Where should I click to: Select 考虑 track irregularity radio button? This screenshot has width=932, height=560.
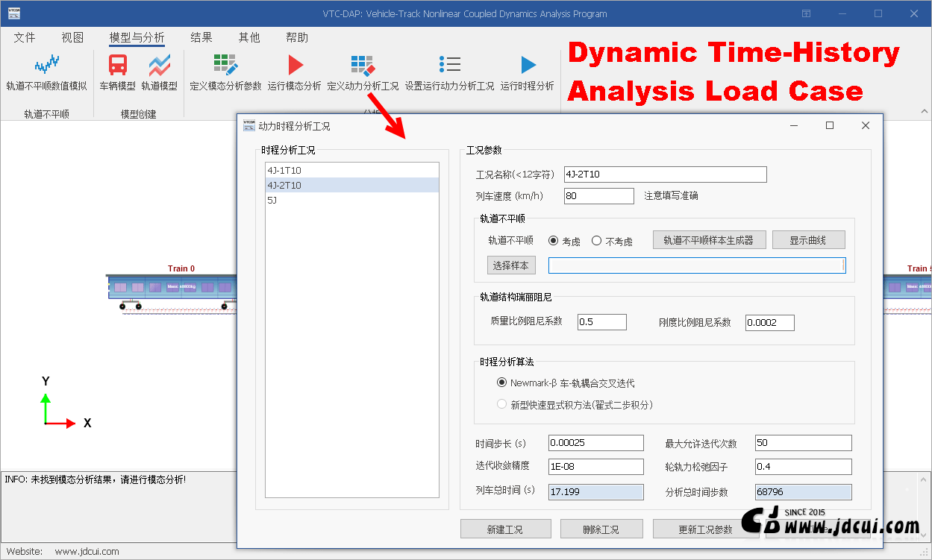click(553, 241)
